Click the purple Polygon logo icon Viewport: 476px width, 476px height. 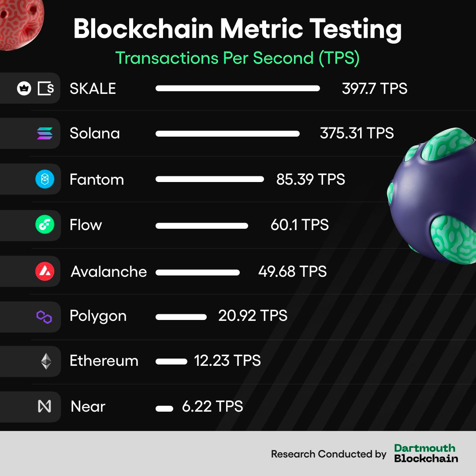pyautogui.click(x=45, y=317)
